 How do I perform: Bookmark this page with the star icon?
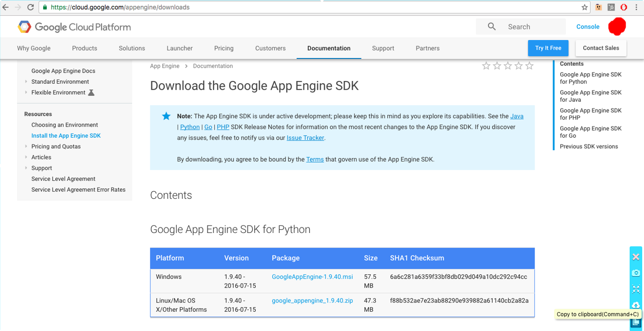point(585,7)
